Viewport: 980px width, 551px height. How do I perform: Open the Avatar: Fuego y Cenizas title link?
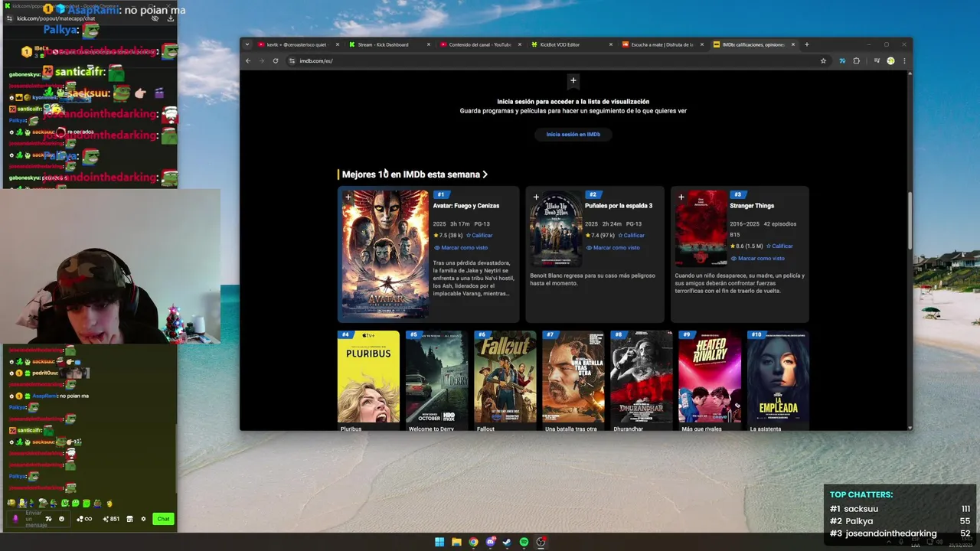tap(466, 206)
